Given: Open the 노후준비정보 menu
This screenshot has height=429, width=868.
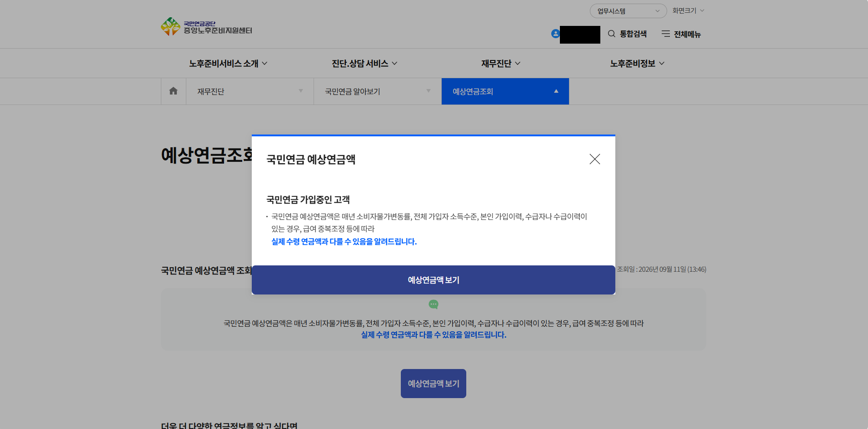Looking at the screenshot, I should (x=637, y=64).
